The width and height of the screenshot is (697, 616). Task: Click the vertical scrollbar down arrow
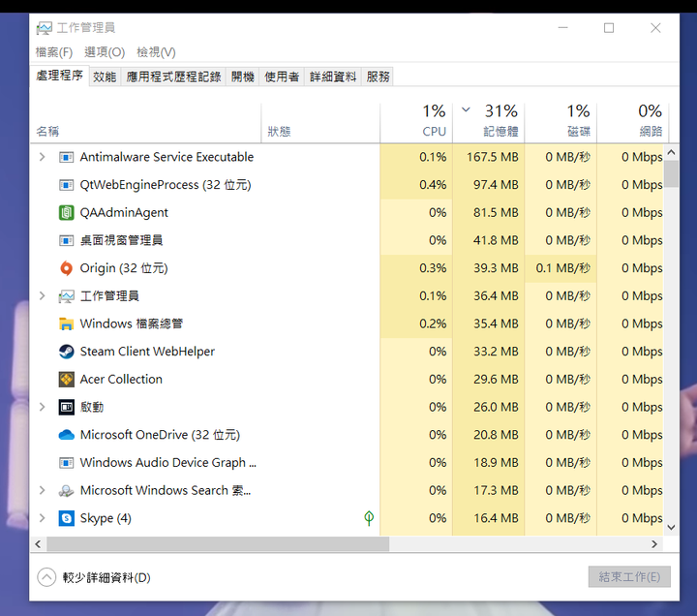tap(671, 528)
